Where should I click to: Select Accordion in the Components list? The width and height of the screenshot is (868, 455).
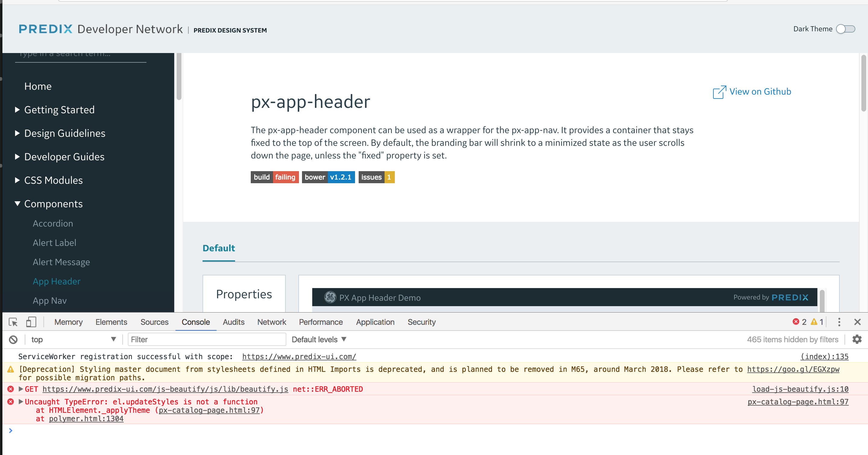tap(53, 223)
